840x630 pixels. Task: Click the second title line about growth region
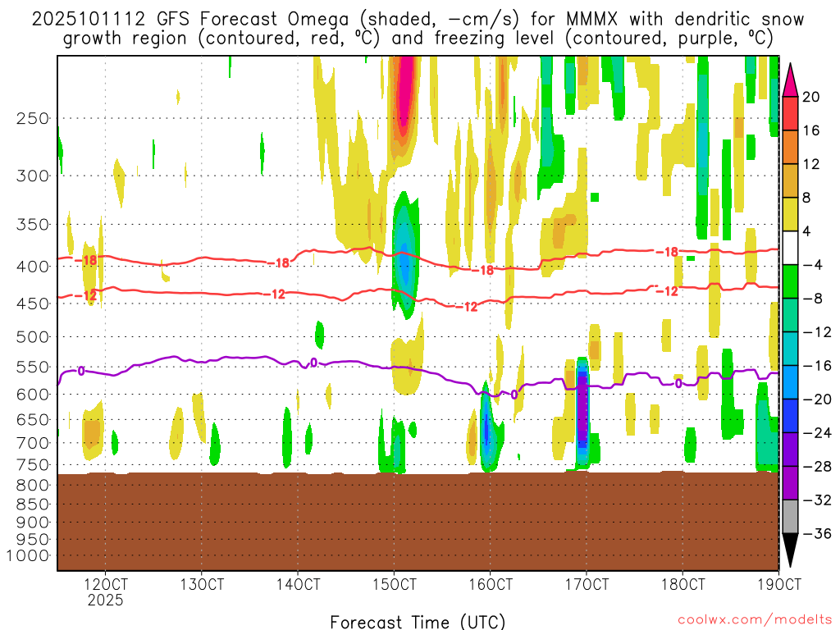pos(418,39)
